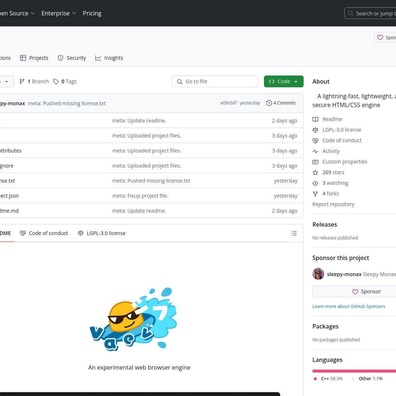Open 'meta: Fixup project file.' commit message

tap(140, 196)
